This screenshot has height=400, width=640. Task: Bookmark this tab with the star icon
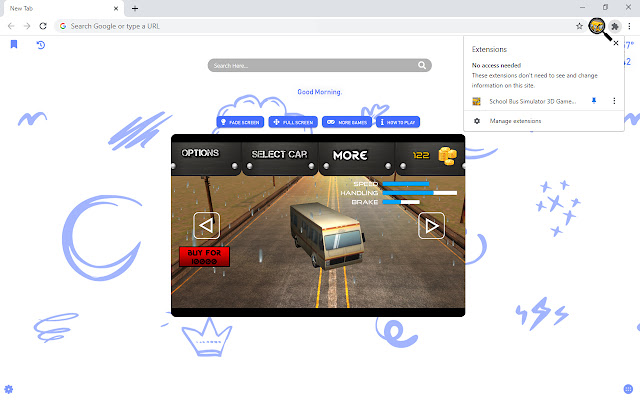(x=579, y=26)
